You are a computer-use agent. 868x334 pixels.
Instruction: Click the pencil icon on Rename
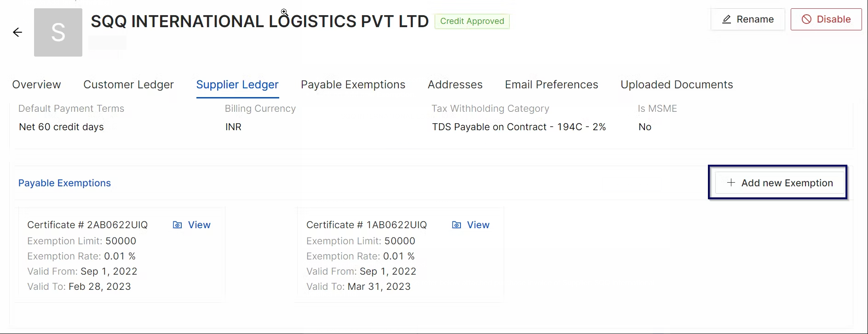click(x=727, y=19)
